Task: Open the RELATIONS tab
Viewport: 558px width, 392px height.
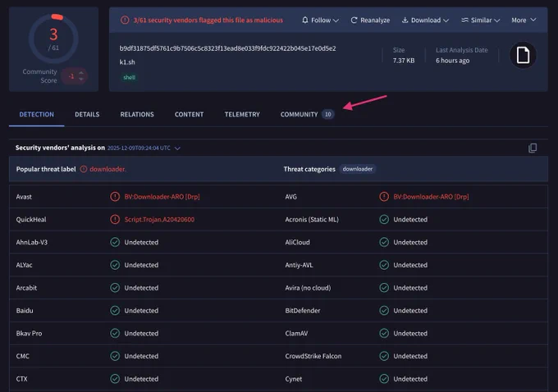Action: [137, 115]
